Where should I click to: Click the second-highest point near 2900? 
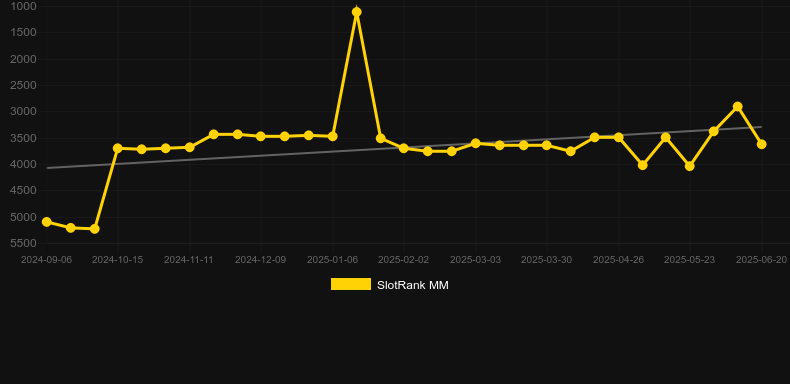(738, 106)
